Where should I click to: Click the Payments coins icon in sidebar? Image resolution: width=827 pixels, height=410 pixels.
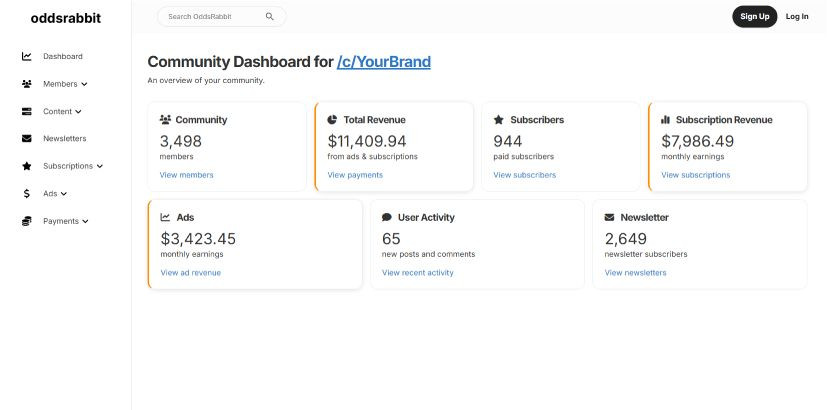pos(27,221)
